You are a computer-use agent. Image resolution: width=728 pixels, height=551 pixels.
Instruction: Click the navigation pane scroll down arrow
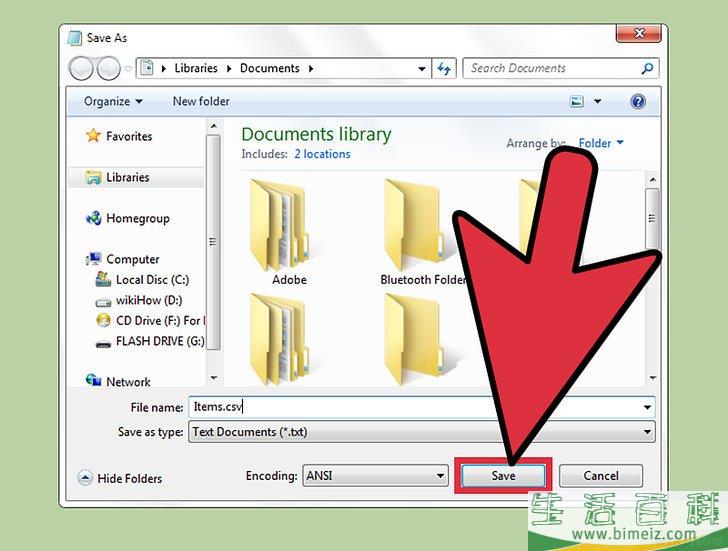[213, 378]
